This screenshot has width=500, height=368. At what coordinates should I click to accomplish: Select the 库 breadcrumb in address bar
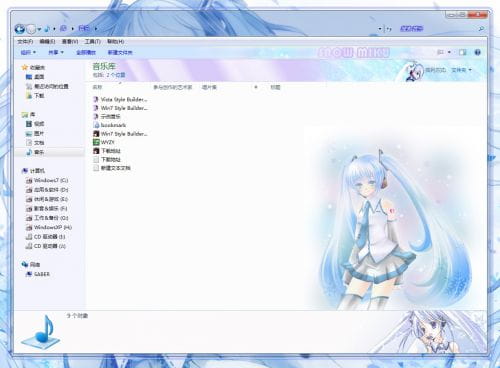(x=63, y=29)
